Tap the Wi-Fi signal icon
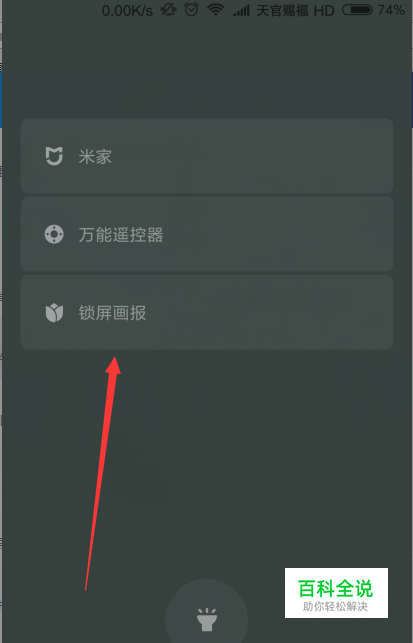 (x=215, y=10)
